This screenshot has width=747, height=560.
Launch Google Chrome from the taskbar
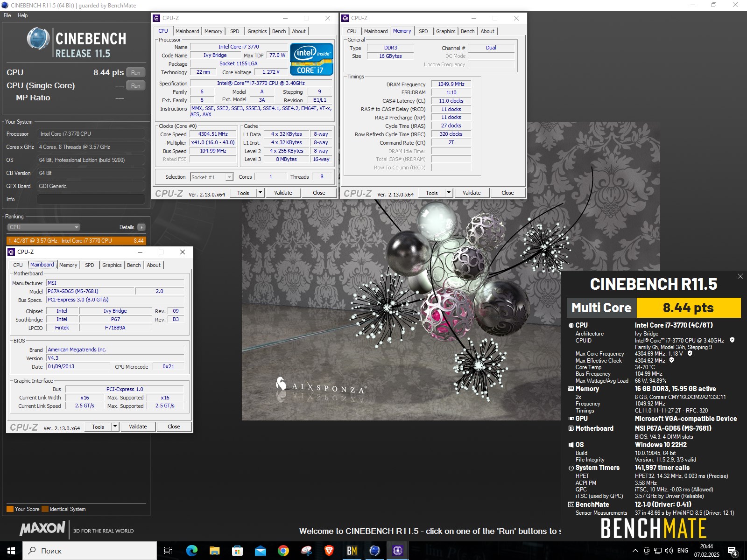tap(283, 551)
